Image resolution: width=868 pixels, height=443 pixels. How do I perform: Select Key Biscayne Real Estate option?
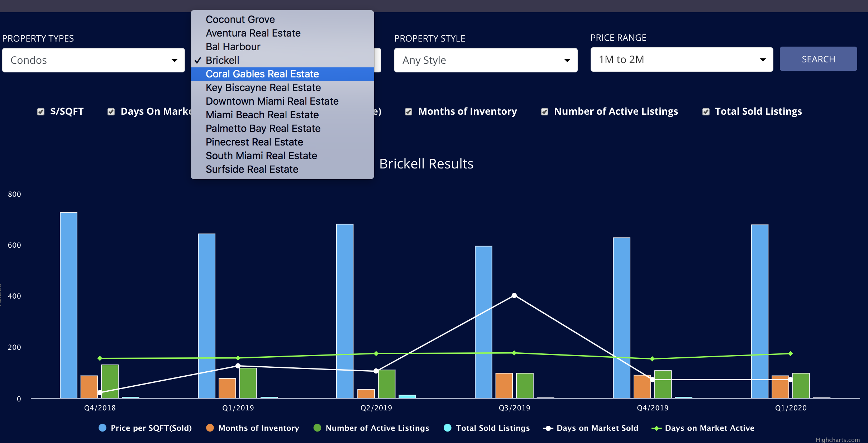tap(263, 87)
